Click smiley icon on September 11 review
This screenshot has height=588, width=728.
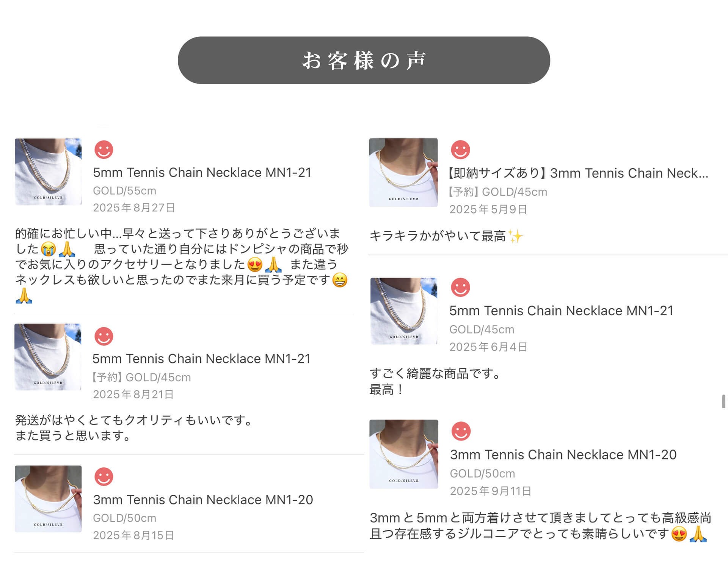pos(461,431)
